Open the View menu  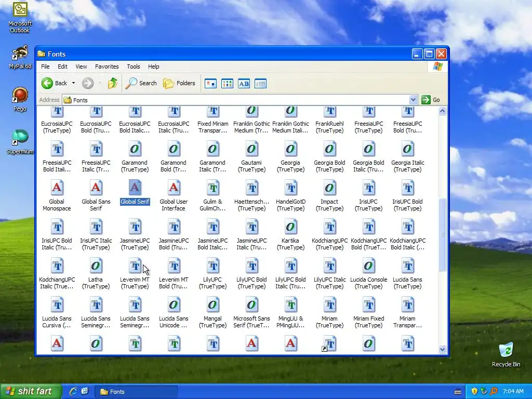click(81, 66)
